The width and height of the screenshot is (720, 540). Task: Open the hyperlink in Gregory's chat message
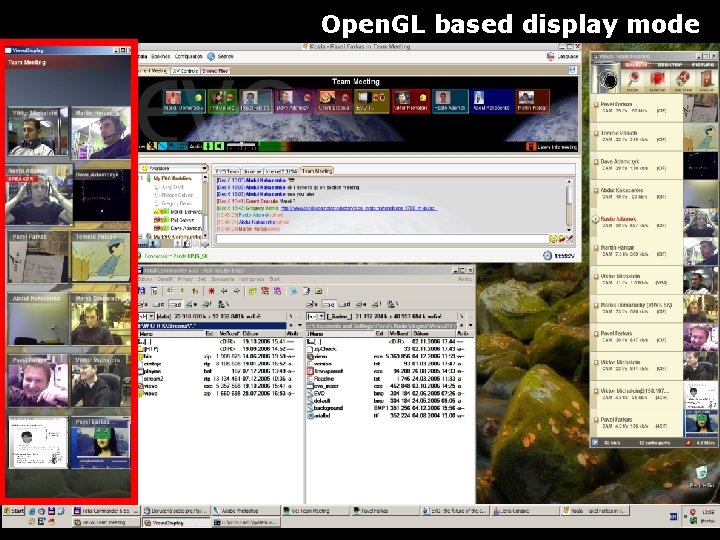(359, 208)
